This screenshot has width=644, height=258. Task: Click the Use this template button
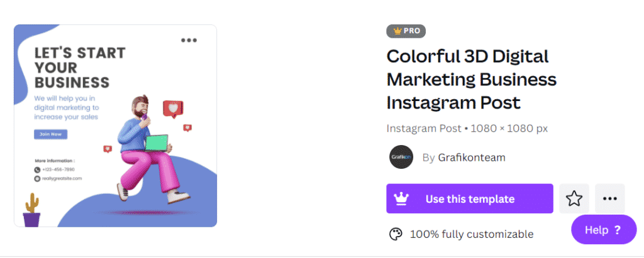click(x=469, y=199)
